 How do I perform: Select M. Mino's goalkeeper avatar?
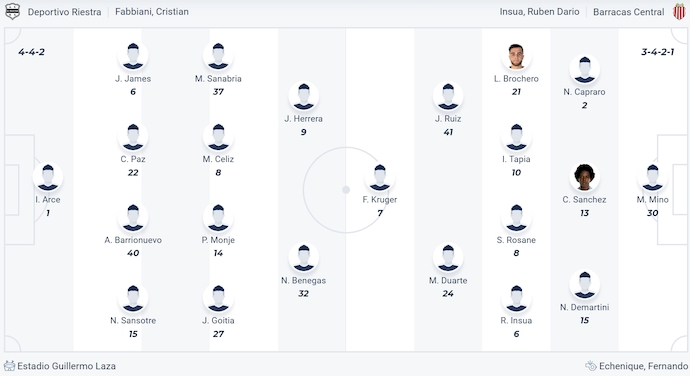pyautogui.click(x=653, y=177)
